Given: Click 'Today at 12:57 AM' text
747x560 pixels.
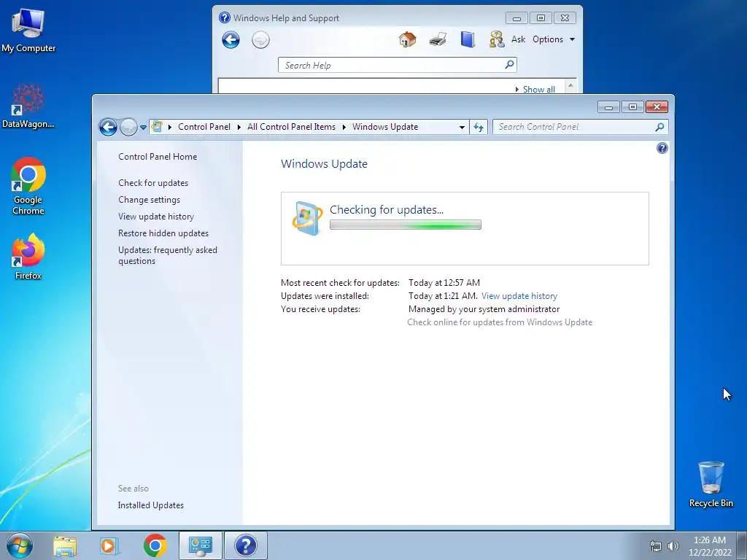Looking at the screenshot, I should click(444, 283).
